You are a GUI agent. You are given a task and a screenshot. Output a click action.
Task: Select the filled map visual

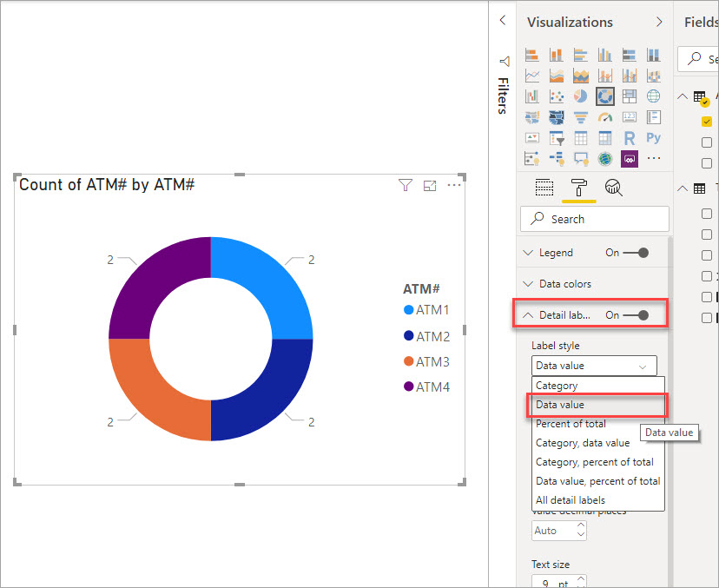coord(532,117)
